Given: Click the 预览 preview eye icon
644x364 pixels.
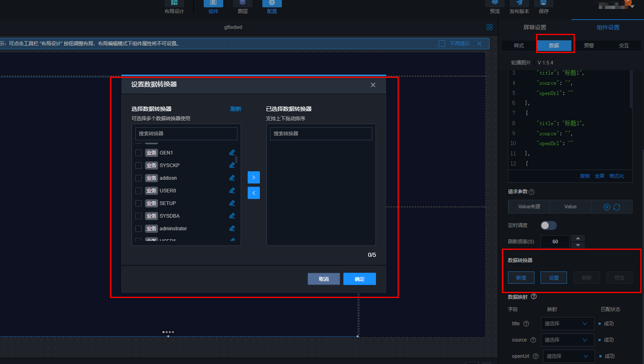Looking at the screenshot, I should tap(495, 2).
